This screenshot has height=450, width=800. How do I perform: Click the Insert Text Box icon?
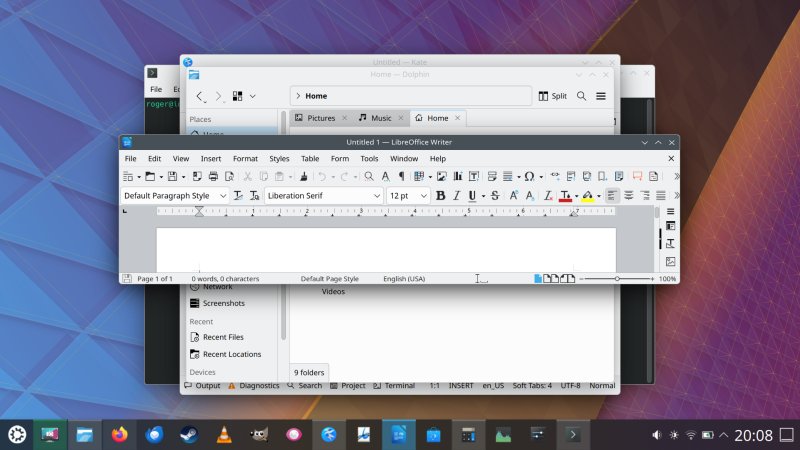(474, 177)
